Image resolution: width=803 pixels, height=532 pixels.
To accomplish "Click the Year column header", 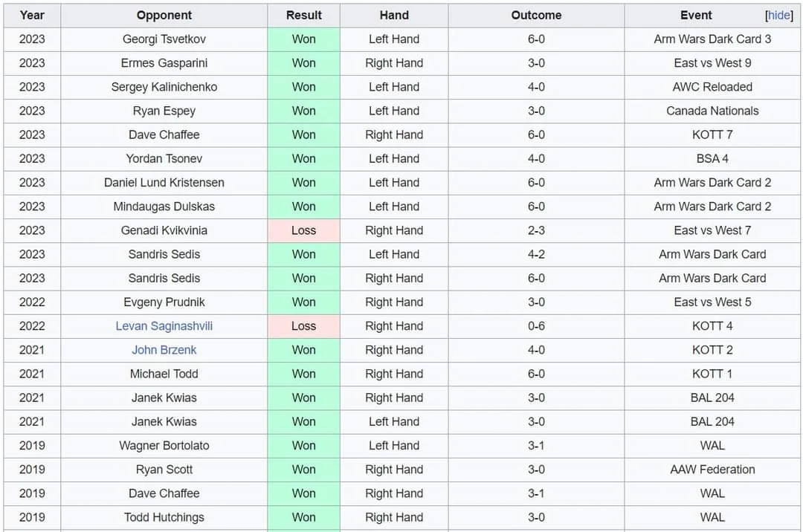I will pyautogui.click(x=32, y=15).
